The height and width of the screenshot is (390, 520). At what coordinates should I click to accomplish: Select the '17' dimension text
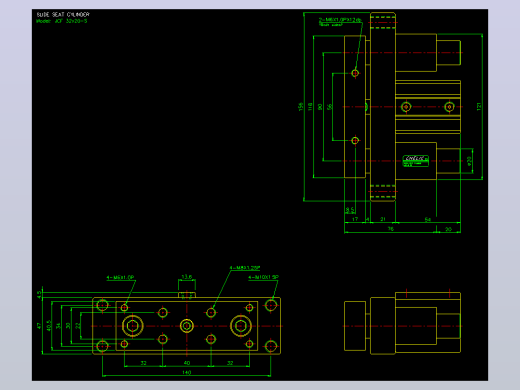355,219
